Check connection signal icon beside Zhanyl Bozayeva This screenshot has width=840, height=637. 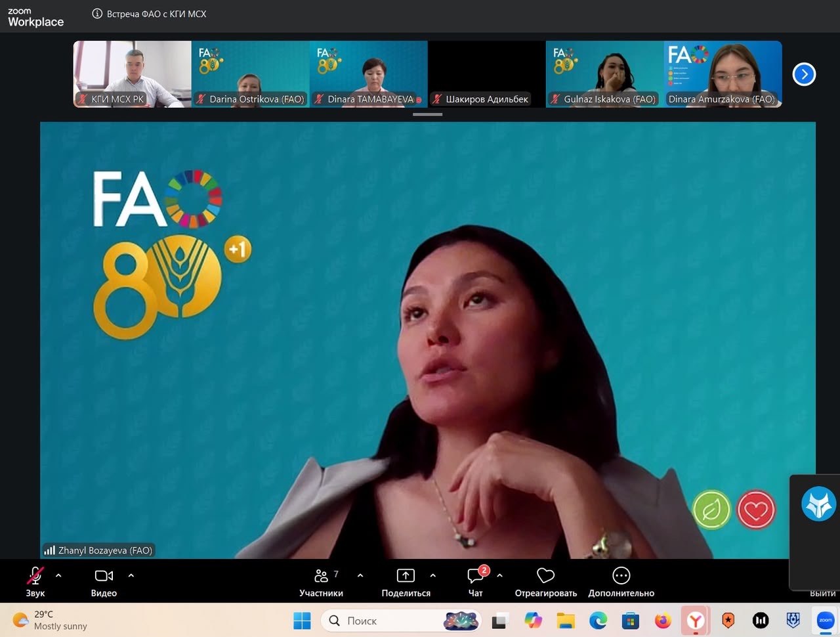(49, 550)
